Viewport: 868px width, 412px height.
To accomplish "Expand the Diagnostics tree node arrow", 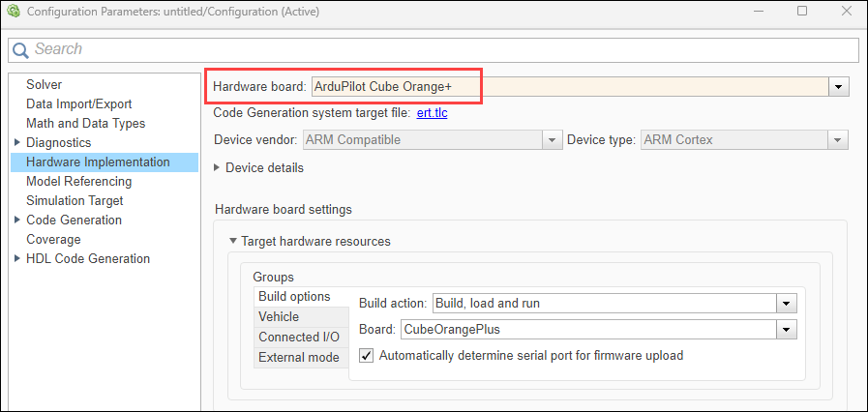I will click(18, 143).
